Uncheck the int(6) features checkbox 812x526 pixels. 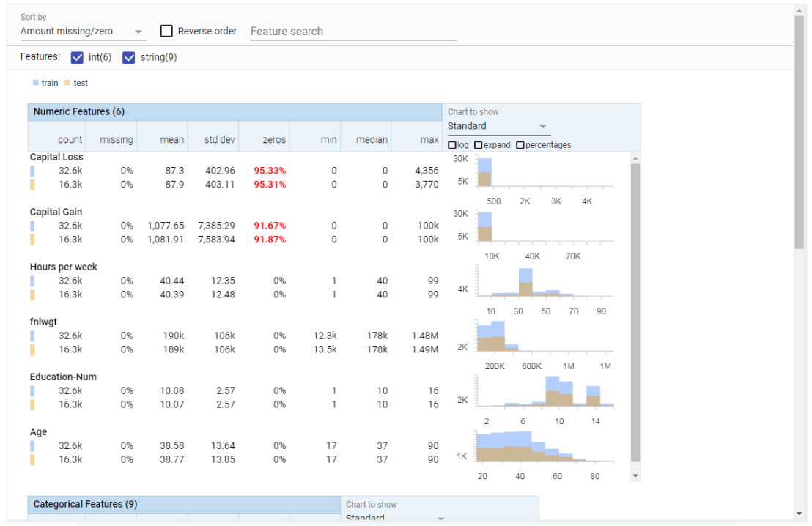pyautogui.click(x=77, y=57)
